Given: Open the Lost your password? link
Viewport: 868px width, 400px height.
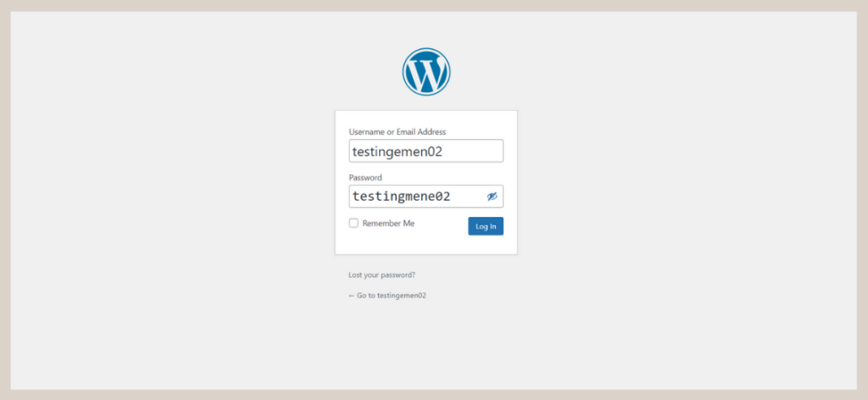Looking at the screenshot, I should 381,275.
